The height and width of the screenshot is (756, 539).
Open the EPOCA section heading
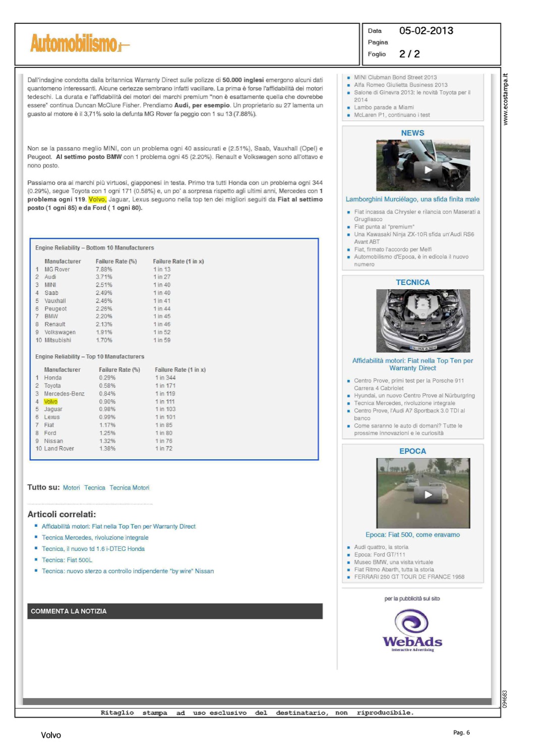point(412,452)
